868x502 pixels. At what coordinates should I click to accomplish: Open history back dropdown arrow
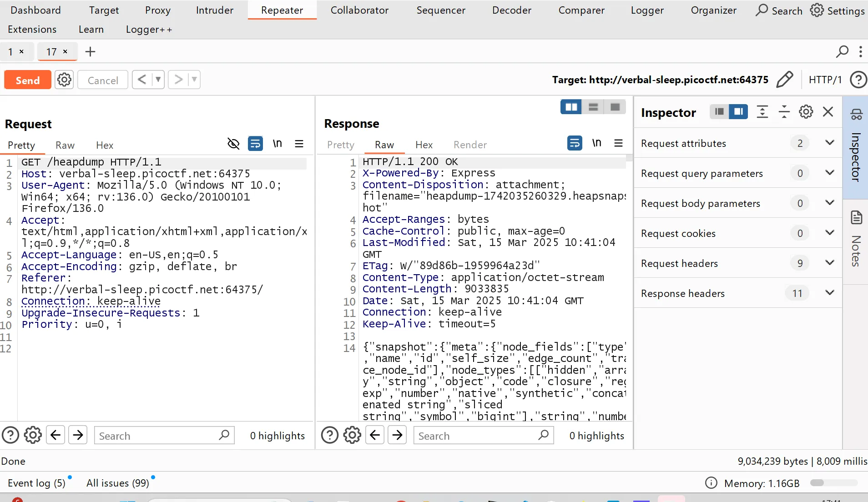point(158,80)
